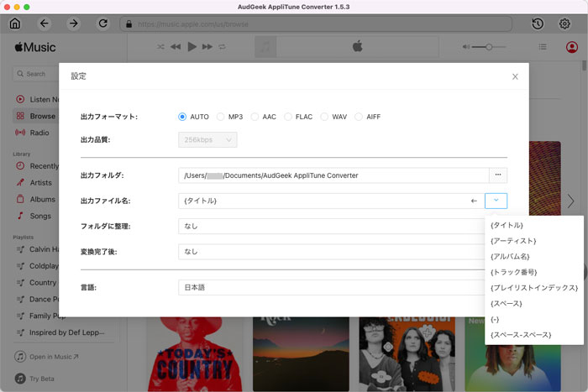Skip to the previous track
This screenshot has height=392, width=588.
pyautogui.click(x=176, y=47)
